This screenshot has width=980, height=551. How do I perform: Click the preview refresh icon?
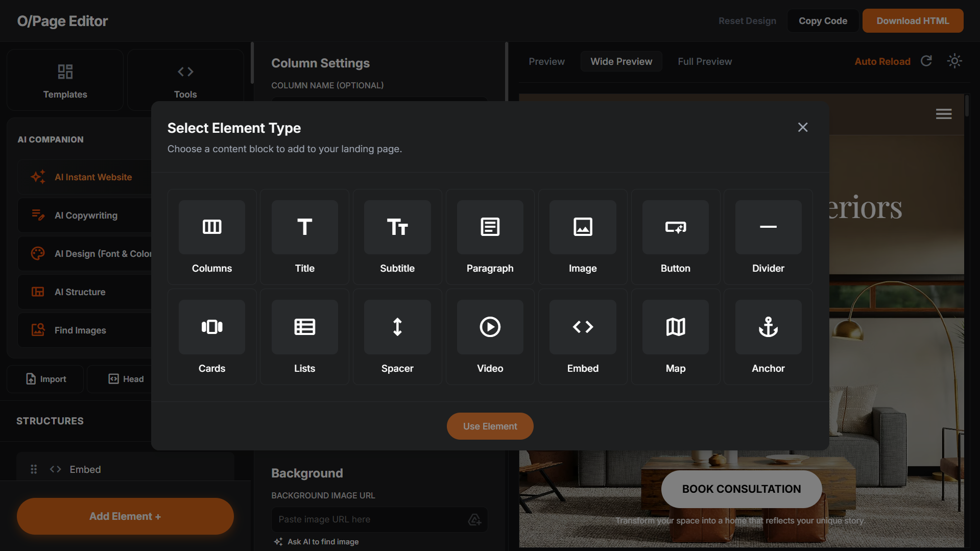coord(927,61)
